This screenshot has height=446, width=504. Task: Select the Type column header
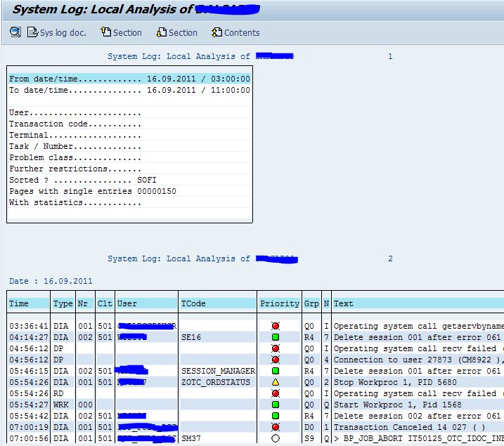[x=63, y=303]
